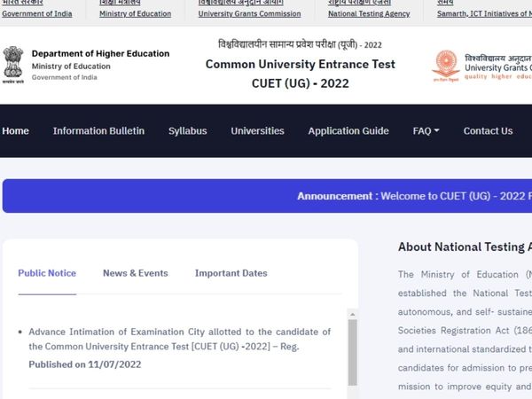
Task: Open the Universities page
Action: click(x=257, y=131)
